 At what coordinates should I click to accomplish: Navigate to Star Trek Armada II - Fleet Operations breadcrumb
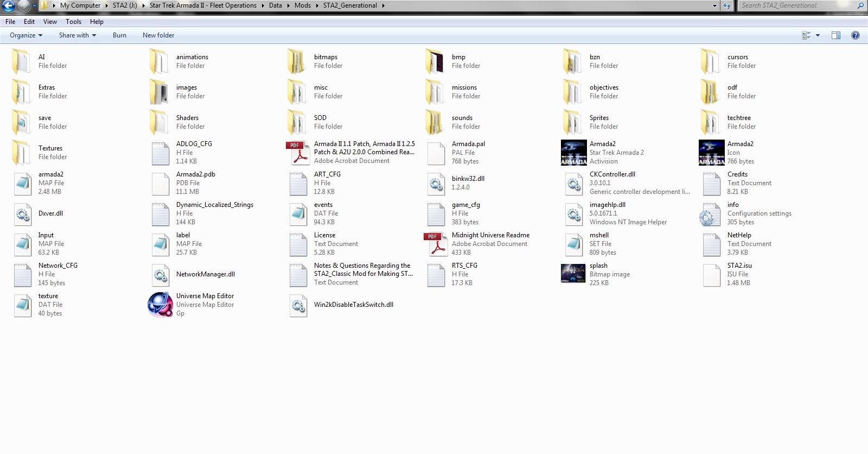click(203, 5)
